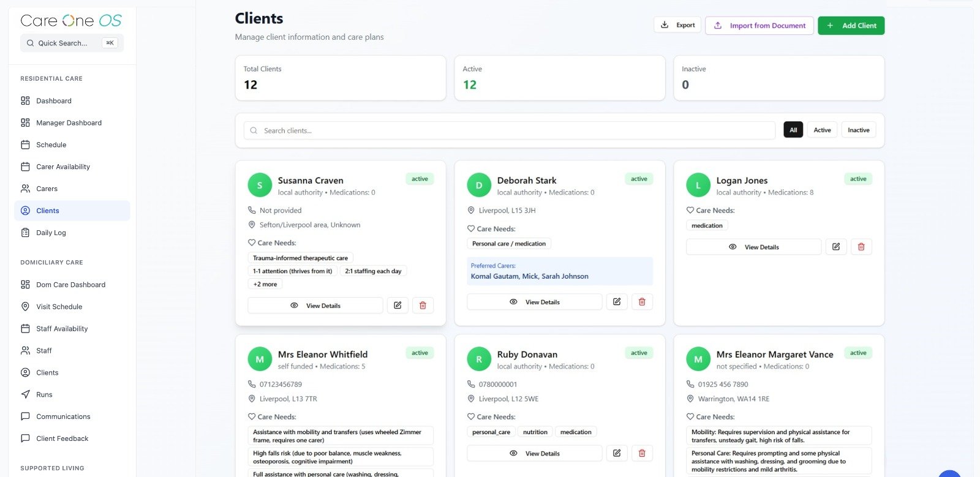Click 'Trauma-informed therapeutic care' tag
Image resolution: width=980 pixels, height=477 pixels.
(x=300, y=258)
